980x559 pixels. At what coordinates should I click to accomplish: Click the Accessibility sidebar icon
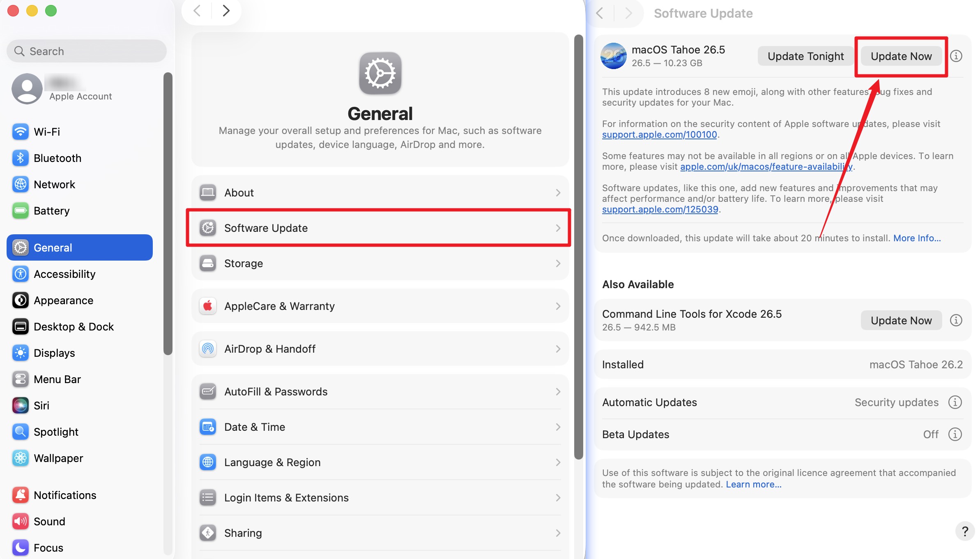pos(20,274)
